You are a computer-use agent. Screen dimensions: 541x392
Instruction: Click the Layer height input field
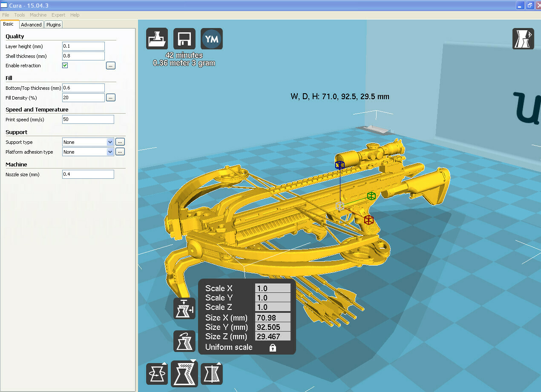83,46
